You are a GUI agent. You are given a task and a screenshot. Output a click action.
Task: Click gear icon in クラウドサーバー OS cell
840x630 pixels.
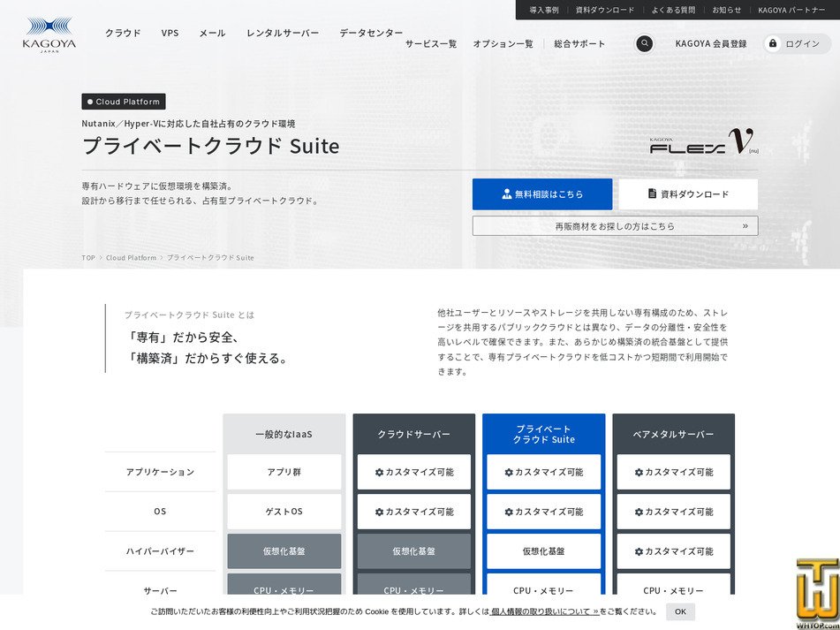[x=379, y=512]
